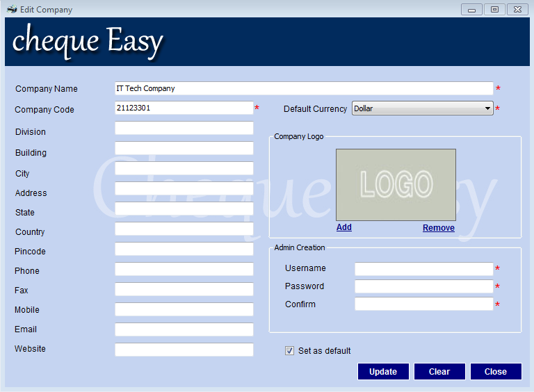
Task: Focus the Phone field
Action: [184, 269]
